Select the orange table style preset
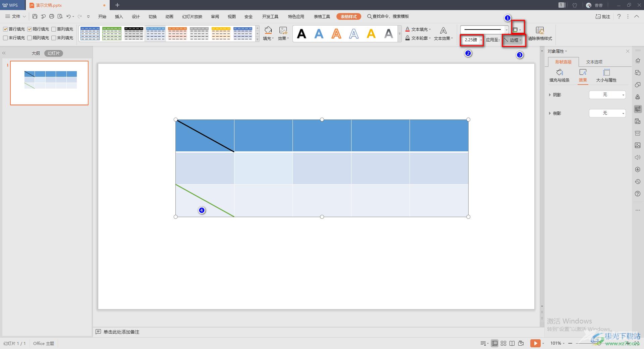The width and height of the screenshot is (644, 349). [x=177, y=34]
